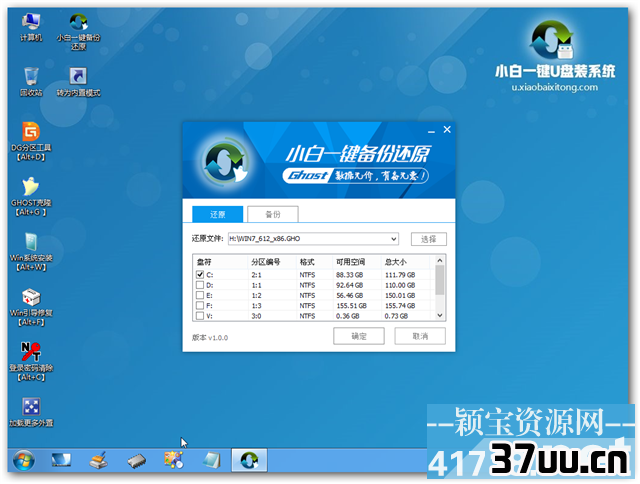This screenshot has width=640, height=484.
Task: Select the 92.64 GB free space cell
Action: point(349,285)
